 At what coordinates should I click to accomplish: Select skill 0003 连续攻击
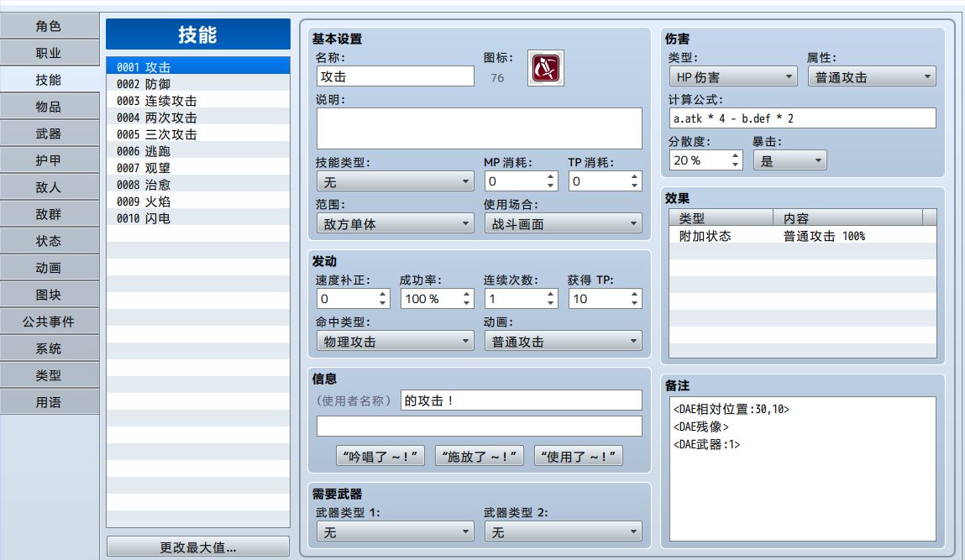[x=198, y=100]
